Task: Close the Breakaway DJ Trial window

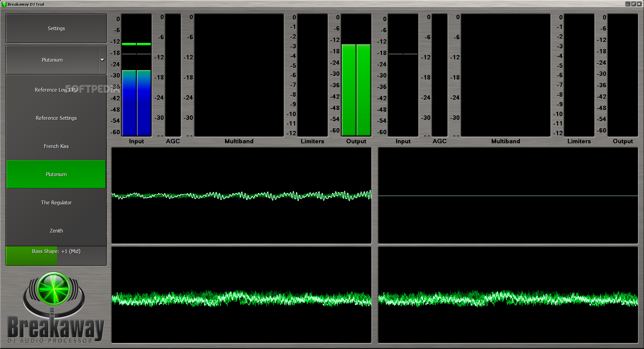Action: (x=639, y=4)
